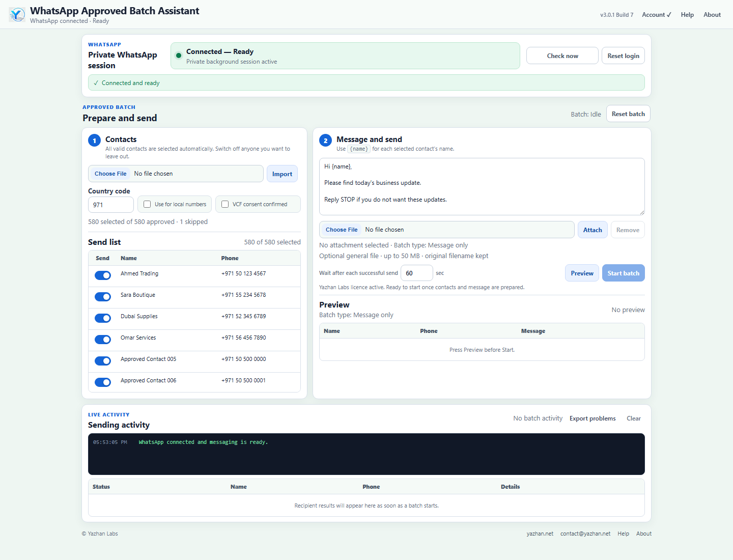Click the Start batch button
Viewport: 733px width, 560px height.
tap(623, 273)
